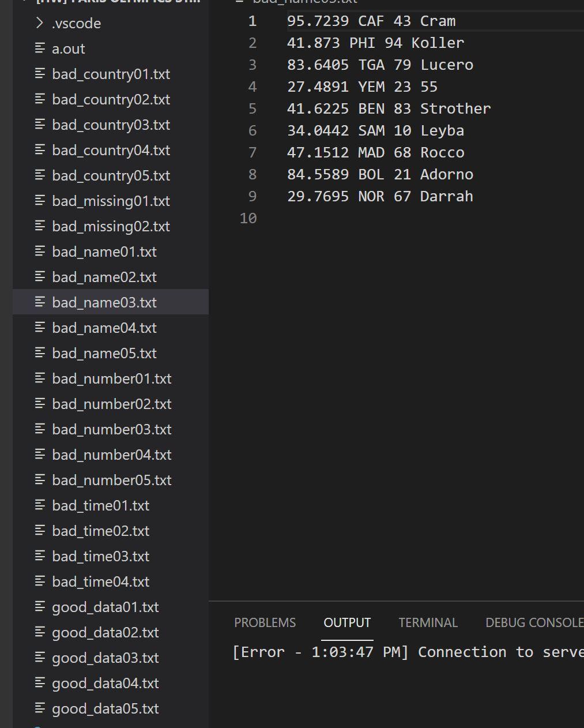Open good_data04.txt in the editor
This screenshot has width=584, height=728.
coord(106,683)
